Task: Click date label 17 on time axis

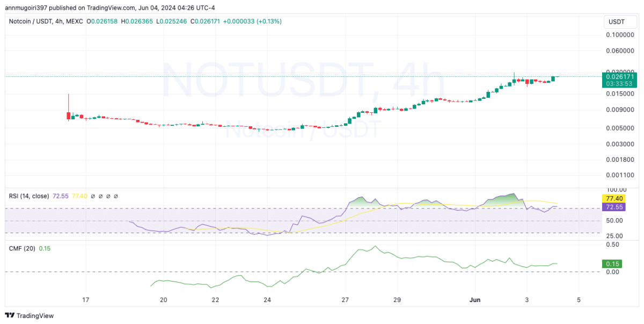Action: [85, 299]
